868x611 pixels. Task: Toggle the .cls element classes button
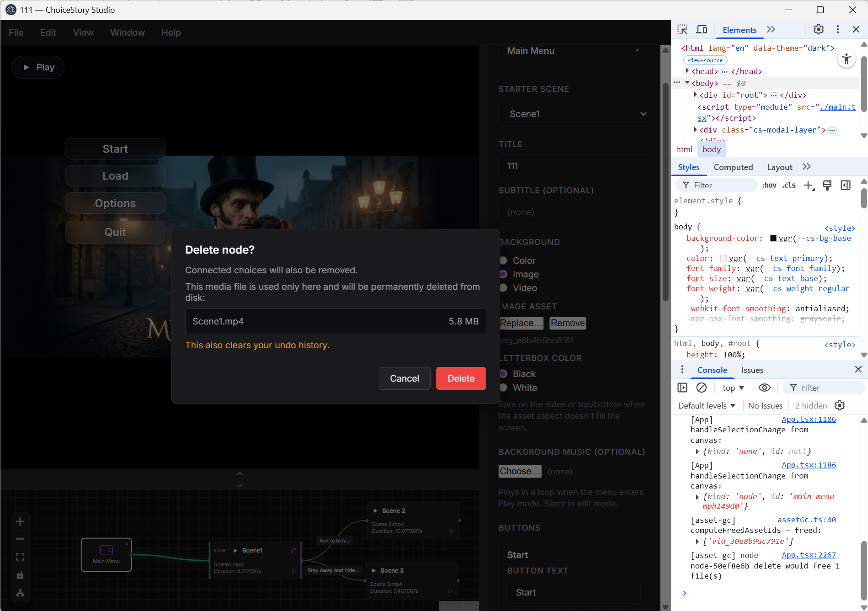[x=789, y=185]
